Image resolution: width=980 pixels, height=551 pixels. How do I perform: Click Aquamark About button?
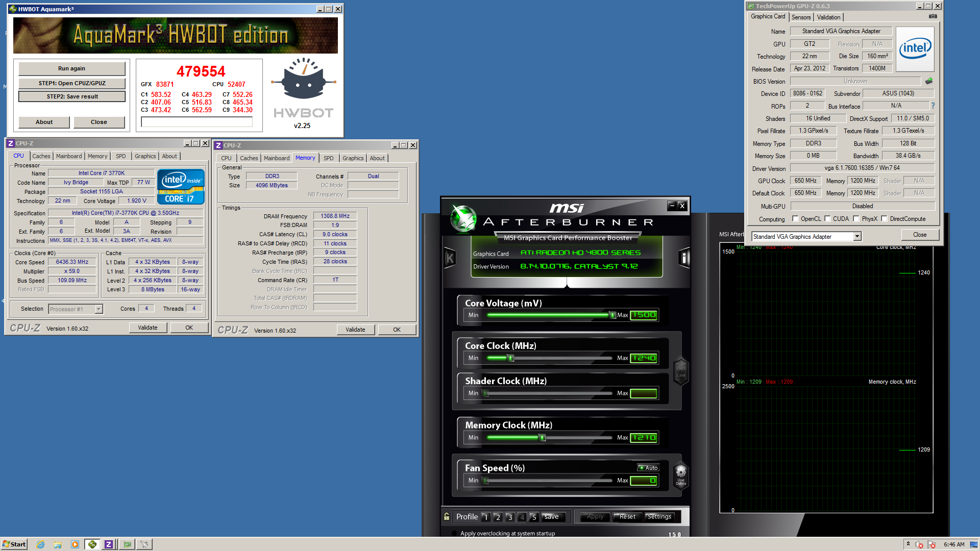coord(44,122)
